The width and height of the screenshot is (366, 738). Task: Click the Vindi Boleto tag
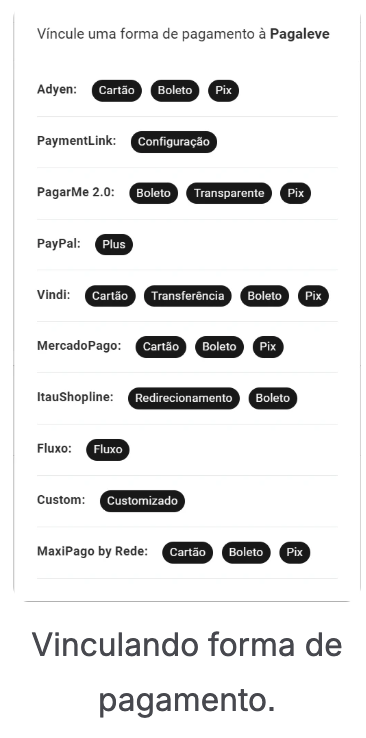pos(264,296)
